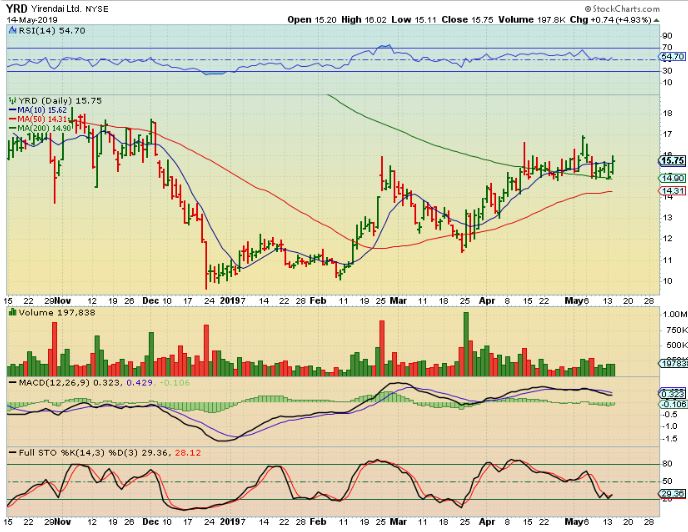Click the 750K label on volume axis
688x532 pixels.
(676, 330)
